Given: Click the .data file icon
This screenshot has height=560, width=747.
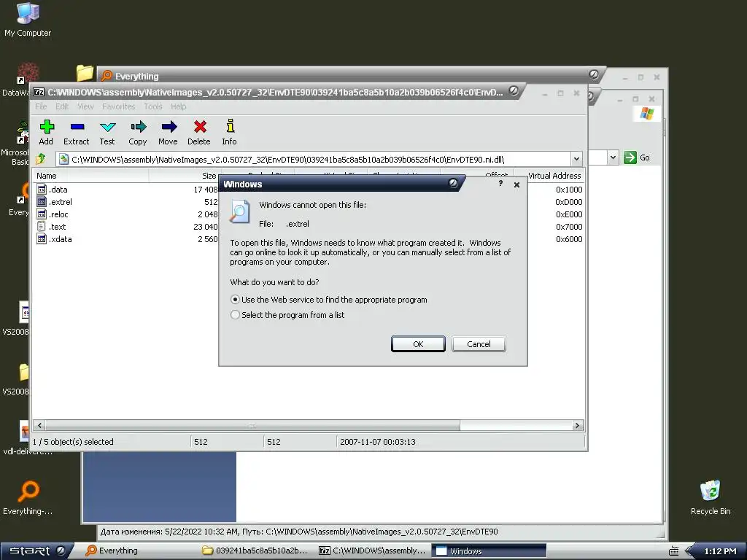Looking at the screenshot, I should [42, 189].
